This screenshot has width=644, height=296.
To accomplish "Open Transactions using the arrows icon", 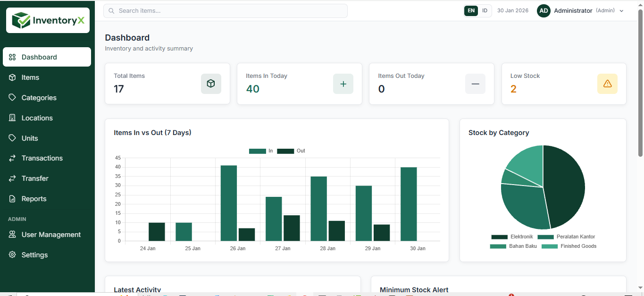I will point(12,158).
